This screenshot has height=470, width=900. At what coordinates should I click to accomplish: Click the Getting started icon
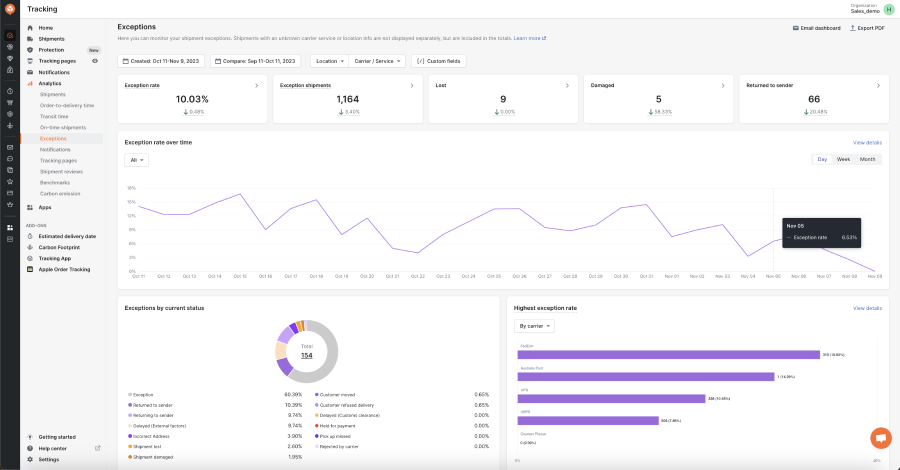[x=30, y=437]
